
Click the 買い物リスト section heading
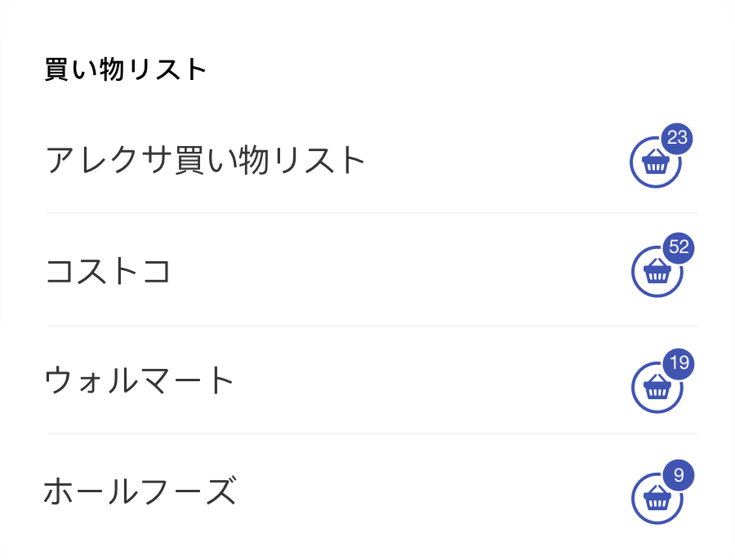[x=123, y=70]
